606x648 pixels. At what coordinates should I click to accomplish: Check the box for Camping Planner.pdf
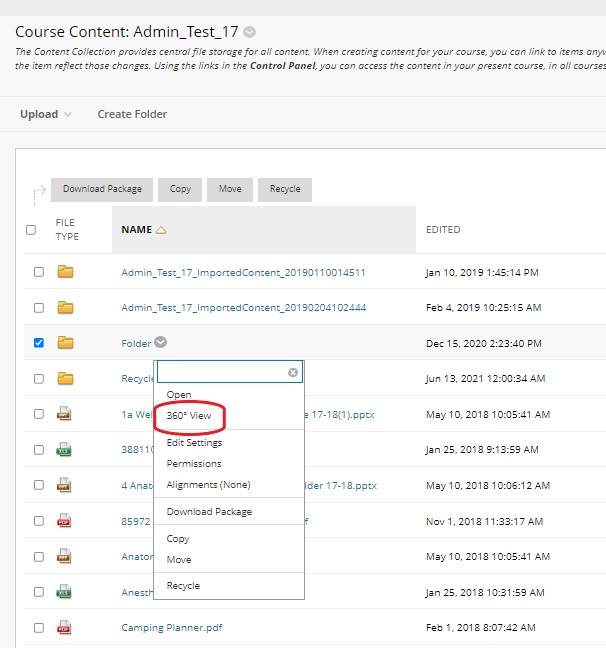[x=38, y=627]
